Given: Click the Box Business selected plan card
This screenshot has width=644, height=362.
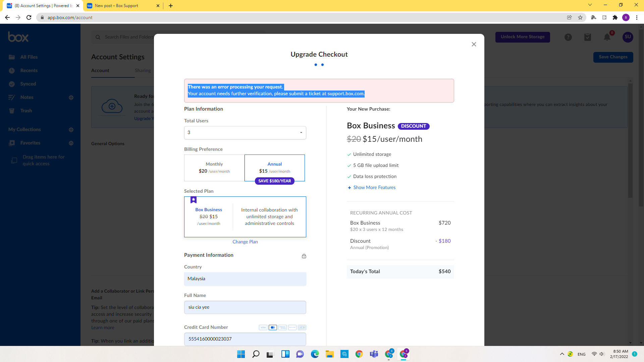Looking at the screenshot, I should (245, 217).
